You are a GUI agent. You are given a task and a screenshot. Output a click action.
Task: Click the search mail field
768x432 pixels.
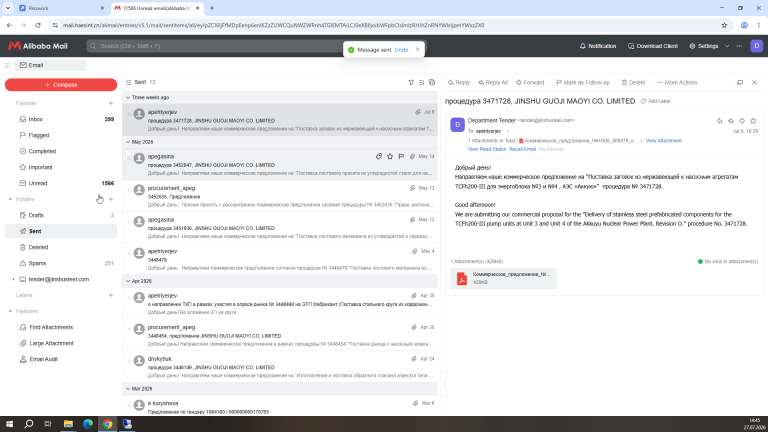click(x=216, y=46)
